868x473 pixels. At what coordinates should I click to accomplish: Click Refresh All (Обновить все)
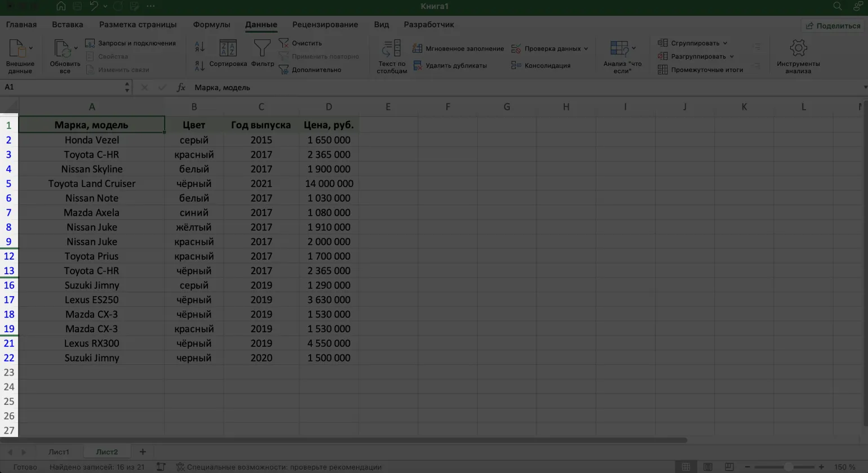[65, 56]
